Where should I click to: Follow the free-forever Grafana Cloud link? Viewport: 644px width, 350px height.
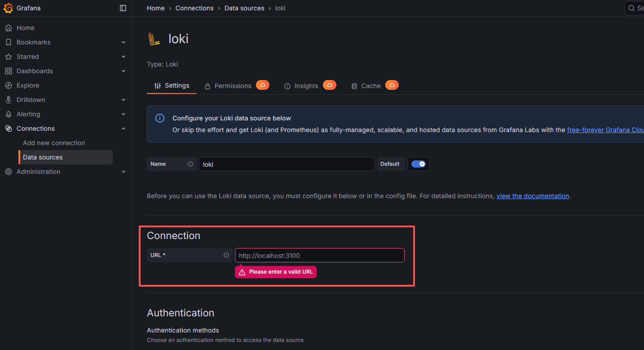(x=605, y=130)
